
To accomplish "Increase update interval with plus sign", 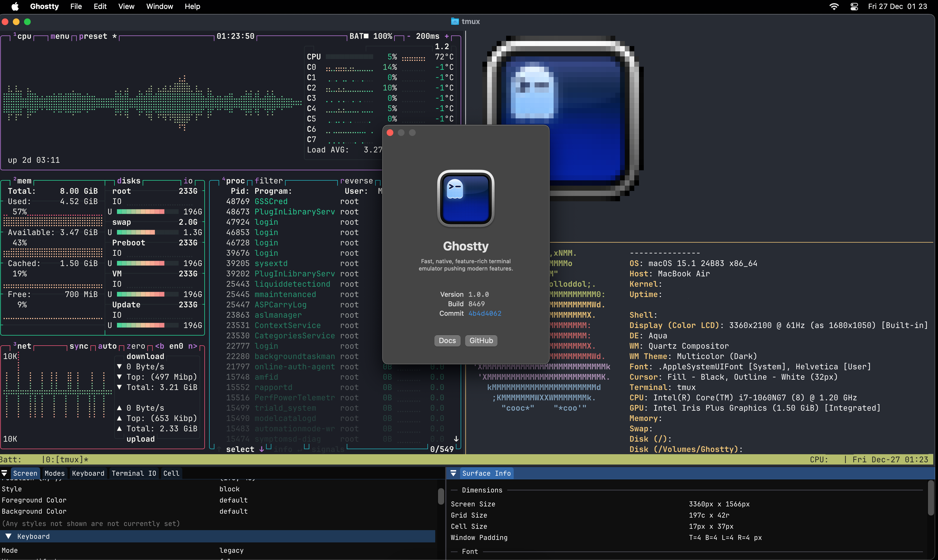I will click(447, 36).
